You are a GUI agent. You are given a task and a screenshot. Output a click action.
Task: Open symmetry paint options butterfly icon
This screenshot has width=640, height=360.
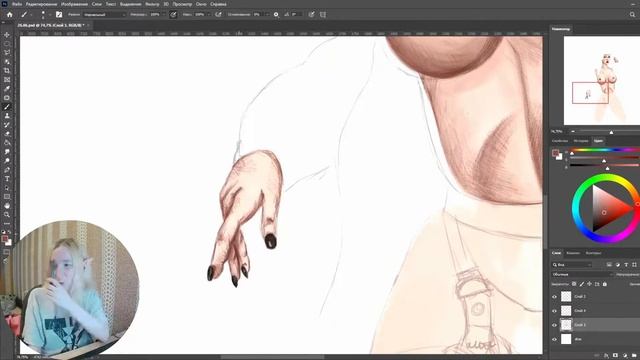pos(323,14)
